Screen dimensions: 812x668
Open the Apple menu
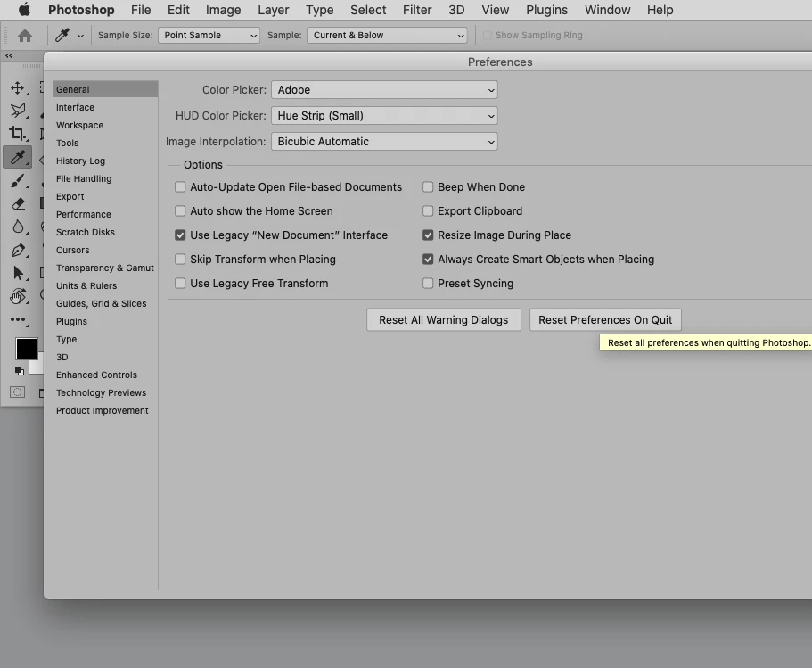click(x=24, y=10)
